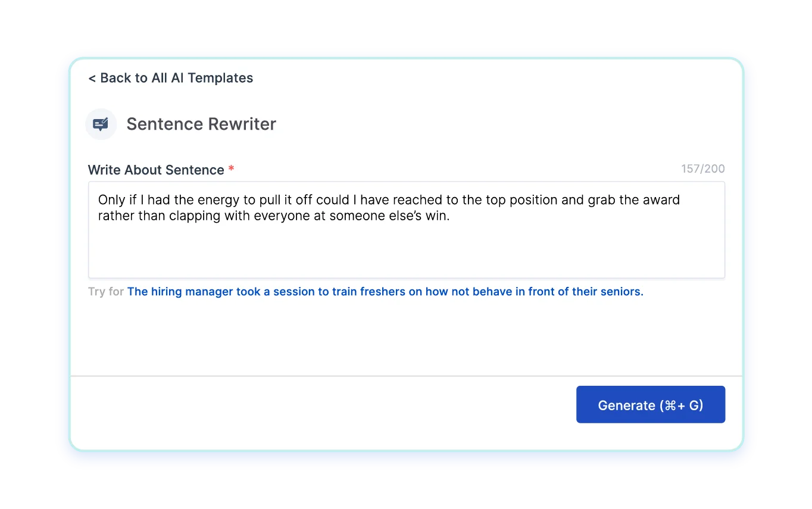Click the Write About Sentence label
This screenshot has height=509, width=812.
156,170
